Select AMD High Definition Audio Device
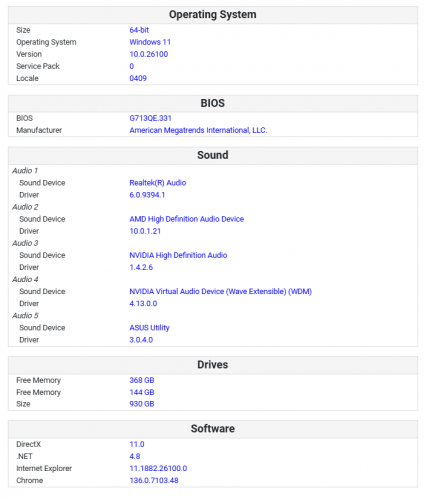This screenshot has width=426, height=500. [187, 219]
